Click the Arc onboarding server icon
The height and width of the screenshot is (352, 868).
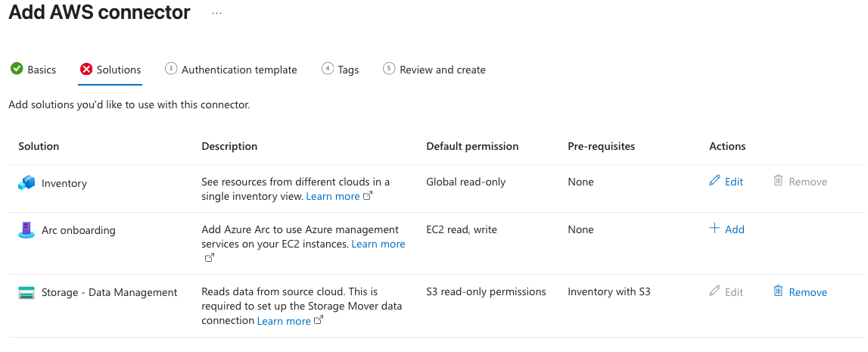[x=26, y=230]
